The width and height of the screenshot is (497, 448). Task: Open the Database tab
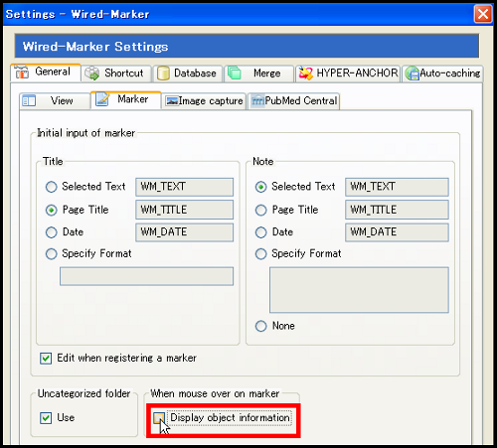pyautogui.click(x=188, y=74)
